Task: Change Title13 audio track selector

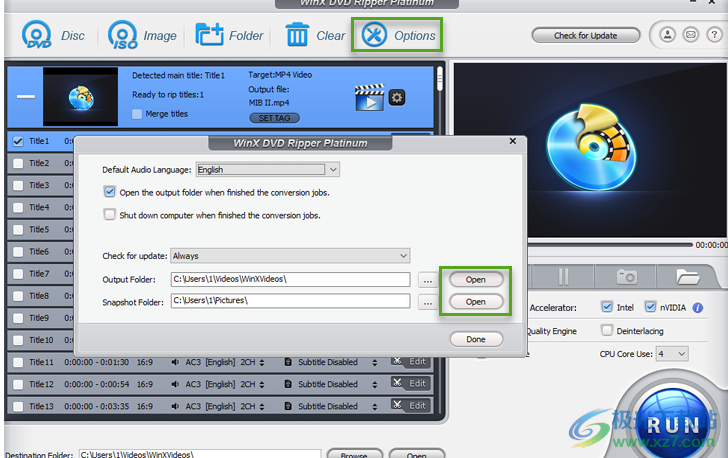Action: (262, 406)
